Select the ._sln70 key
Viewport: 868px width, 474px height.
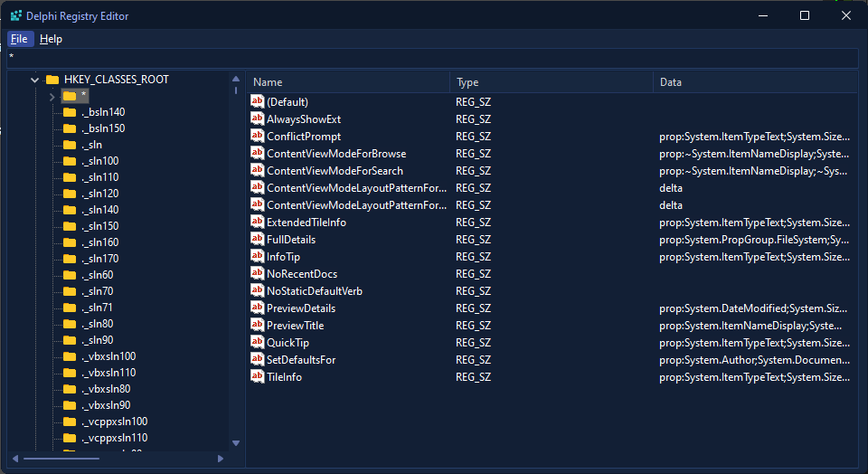[x=98, y=291]
